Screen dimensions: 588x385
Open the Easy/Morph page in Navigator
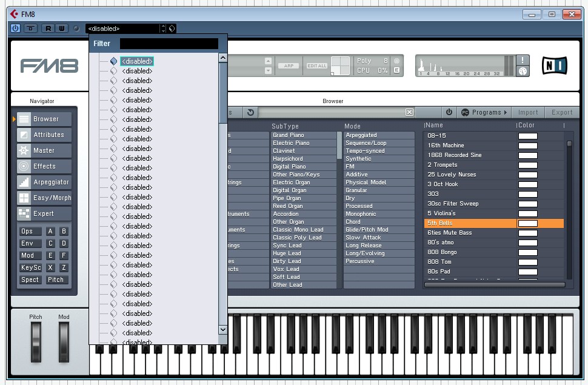tap(44, 198)
